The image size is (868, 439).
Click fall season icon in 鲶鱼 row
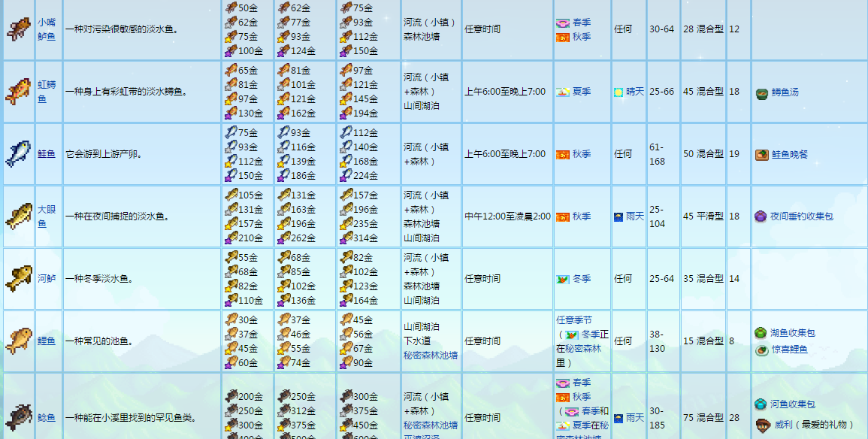[x=563, y=397]
